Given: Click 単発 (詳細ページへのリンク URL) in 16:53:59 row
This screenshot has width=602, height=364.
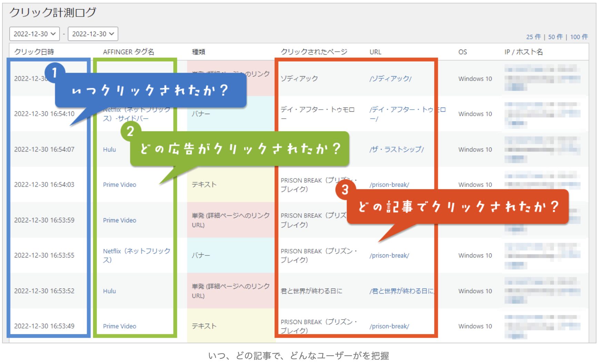Looking at the screenshot, I should tap(231, 220).
